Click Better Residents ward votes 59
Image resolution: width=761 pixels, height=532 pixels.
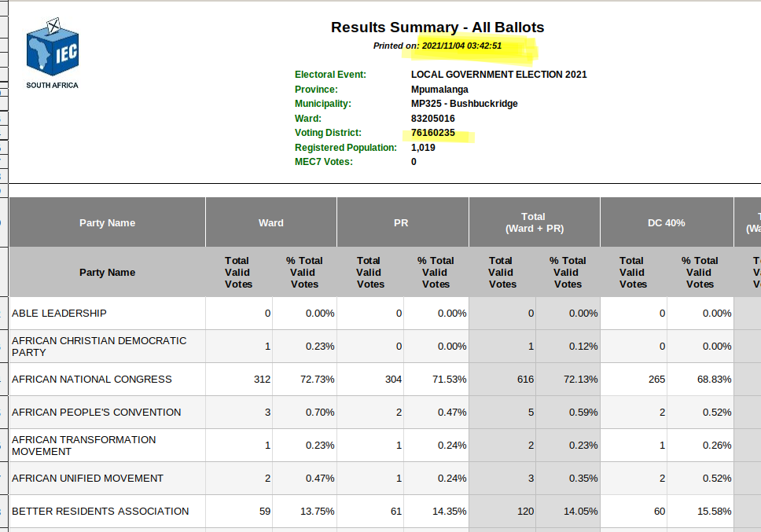tap(265, 511)
